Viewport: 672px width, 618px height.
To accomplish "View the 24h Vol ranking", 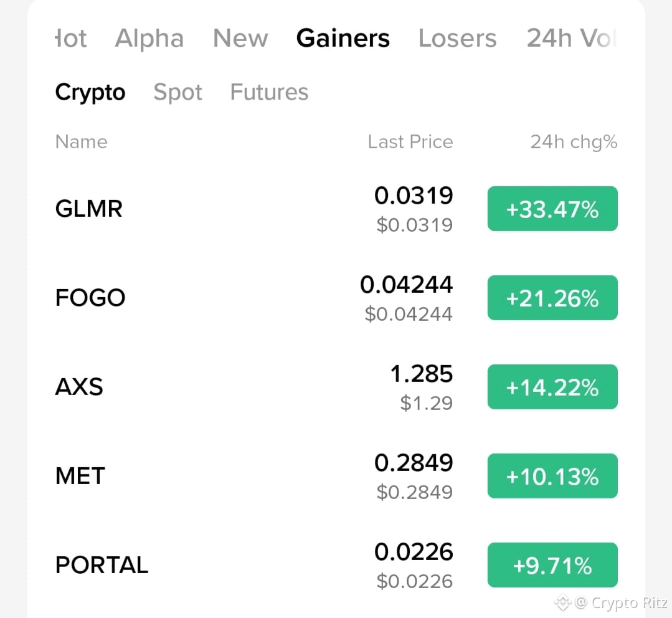I will pyautogui.click(x=570, y=38).
